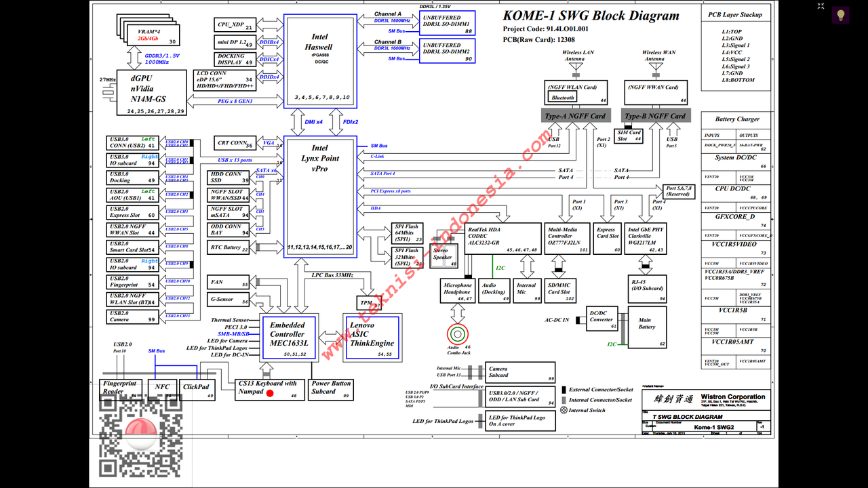Click the 'VCC1R5VIDEO' entry
Image resolution: width=868 pixels, height=488 pixels.
[735, 244]
